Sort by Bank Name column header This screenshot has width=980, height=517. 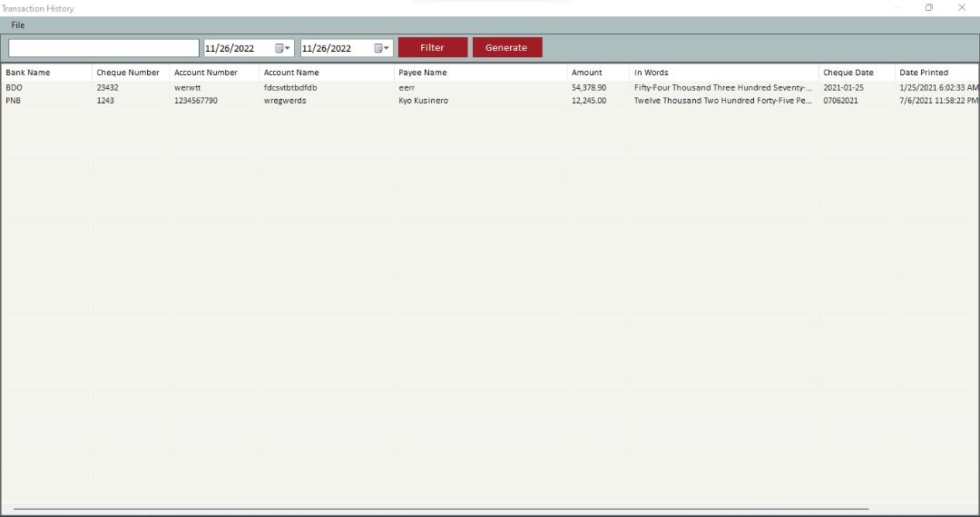pos(47,73)
